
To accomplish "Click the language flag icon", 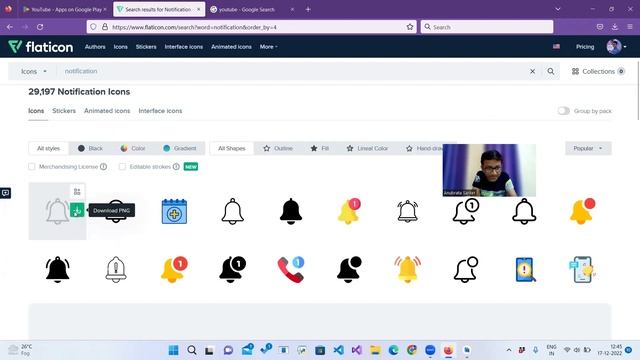I will [x=556, y=47].
